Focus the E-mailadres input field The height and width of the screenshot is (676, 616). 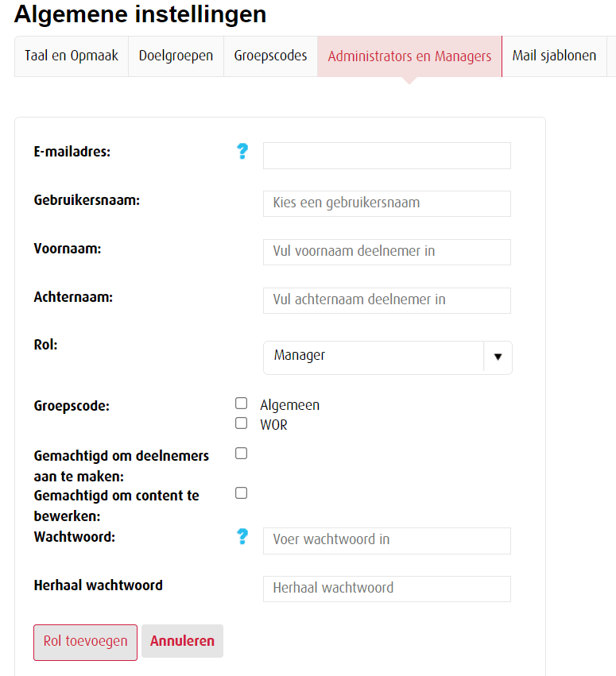tap(386, 156)
